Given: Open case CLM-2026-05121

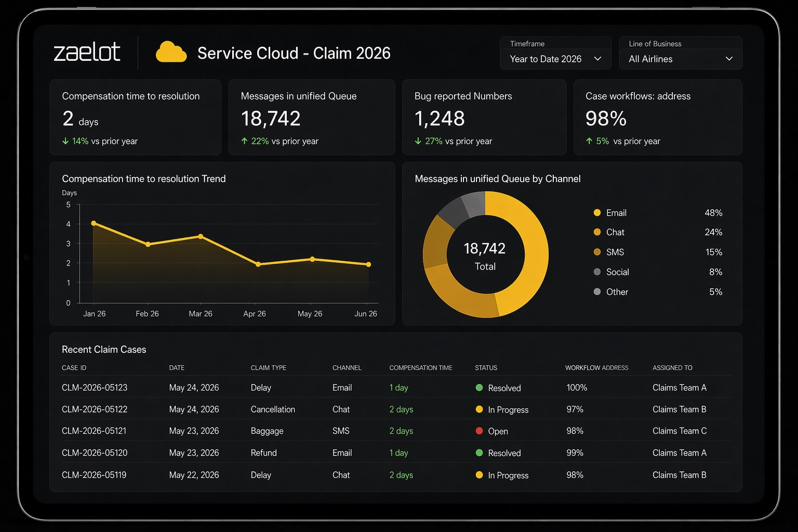Looking at the screenshot, I should [94, 431].
